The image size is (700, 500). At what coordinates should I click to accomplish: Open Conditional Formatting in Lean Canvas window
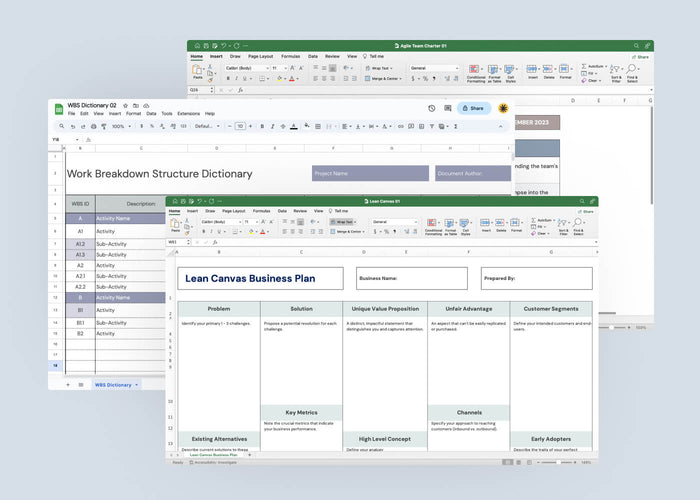(433, 226)
